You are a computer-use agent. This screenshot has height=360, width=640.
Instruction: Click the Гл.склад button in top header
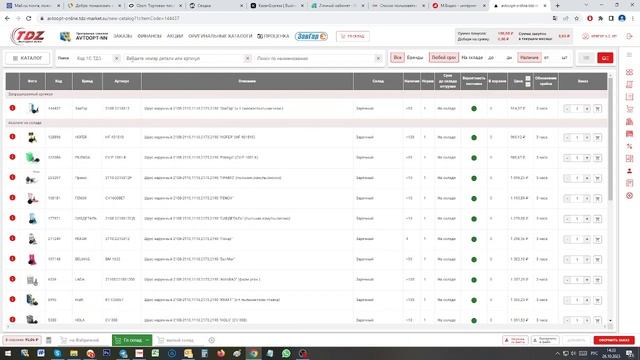click(x=353, y=36)
